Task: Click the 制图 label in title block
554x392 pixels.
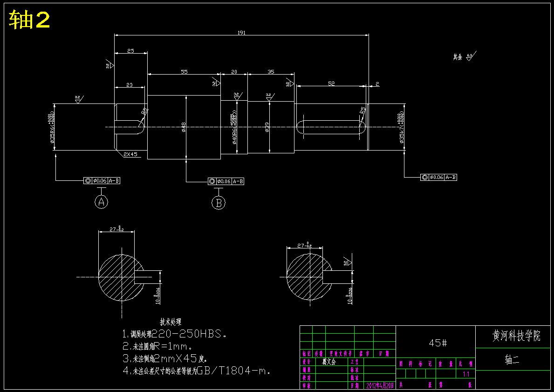Action: click(306, 370)
